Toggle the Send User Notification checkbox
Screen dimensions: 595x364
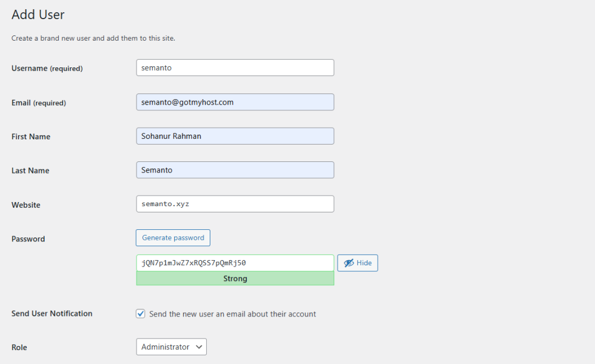coord(141,313)
